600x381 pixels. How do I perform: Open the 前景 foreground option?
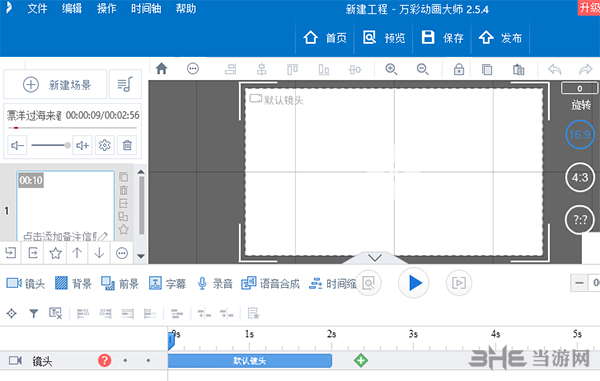pyautogui.click(x=119, y=283)
